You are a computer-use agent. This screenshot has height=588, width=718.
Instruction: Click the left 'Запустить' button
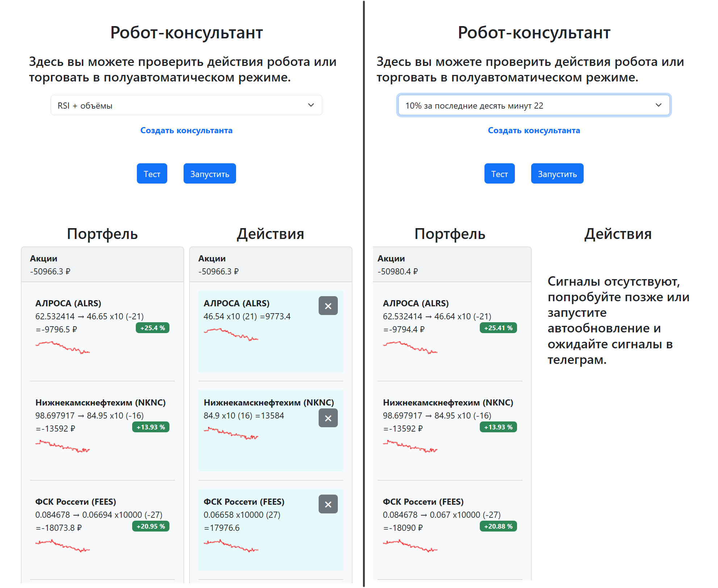210,174
